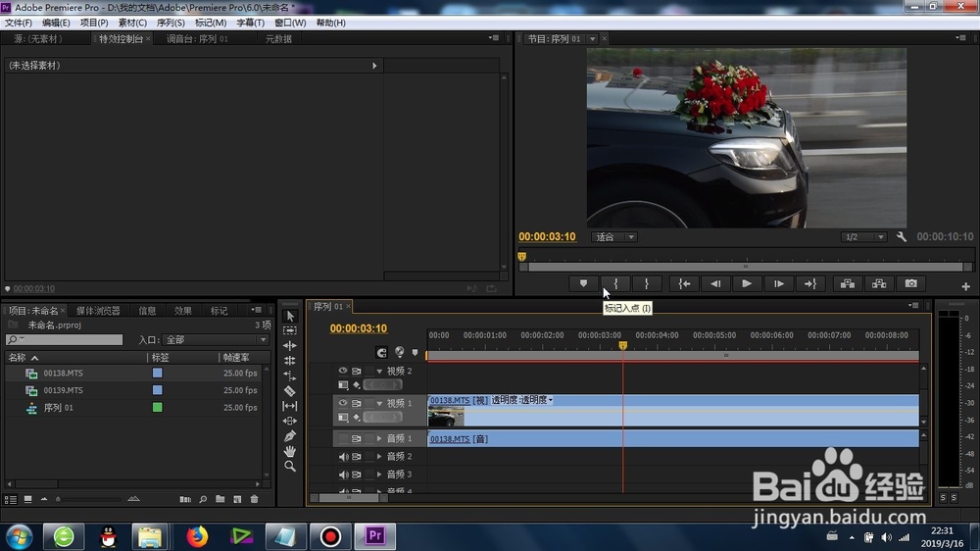The height and width of the screenshot is (551, 980).
Task: Open the Sequence menu
Action: click(171, 23)
